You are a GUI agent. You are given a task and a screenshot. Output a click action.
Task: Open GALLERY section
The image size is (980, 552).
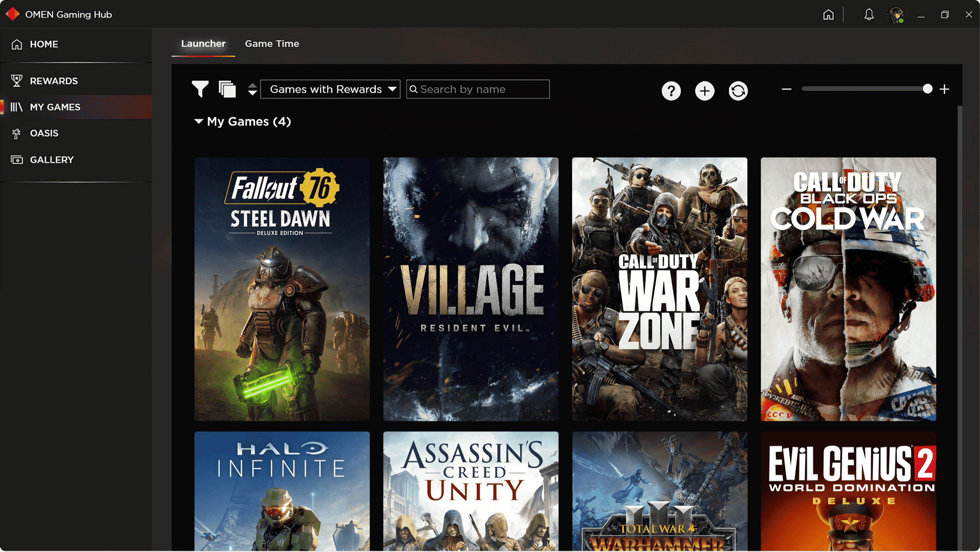[76, 160]
